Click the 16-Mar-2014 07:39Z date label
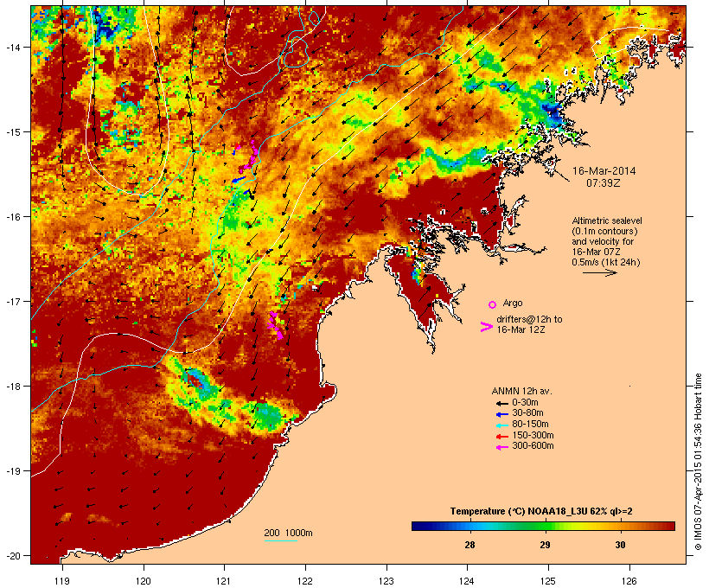Viewport: 709px width, 588px height. 604,177
